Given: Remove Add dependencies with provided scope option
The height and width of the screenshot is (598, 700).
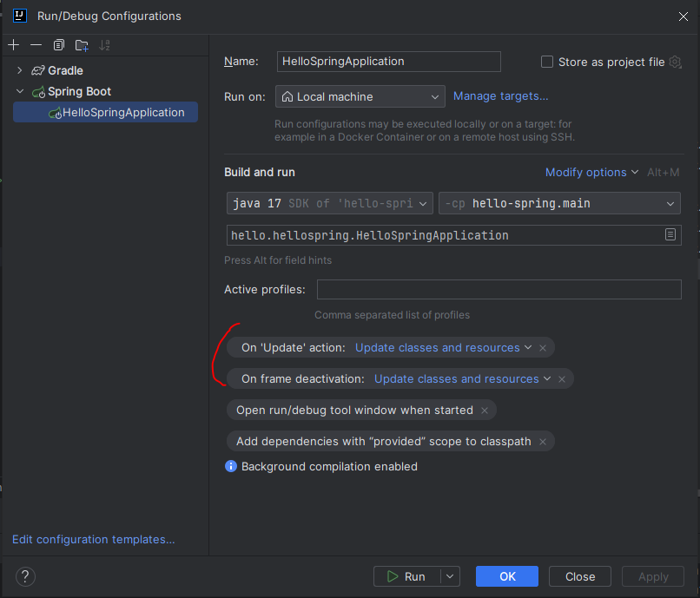Looking at the screenshot, I should tap(543, 442).
